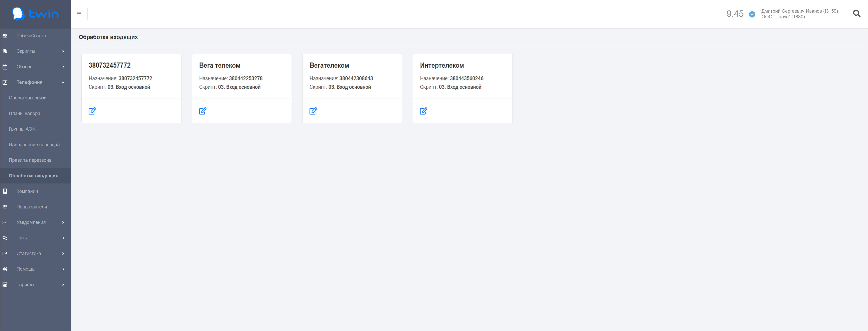
Task: Click company name ООО "Парус" (1830)
Action: click(x=783, y=17)
